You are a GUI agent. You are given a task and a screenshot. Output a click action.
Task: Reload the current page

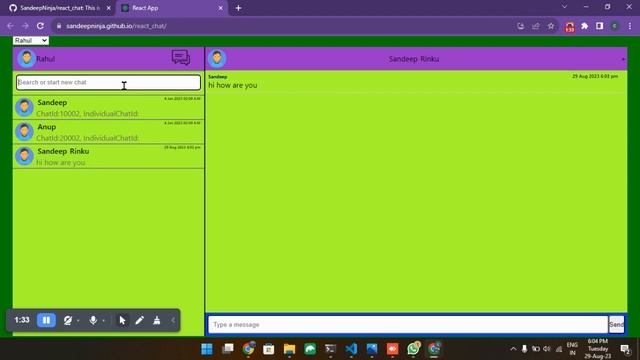point(40,26)
